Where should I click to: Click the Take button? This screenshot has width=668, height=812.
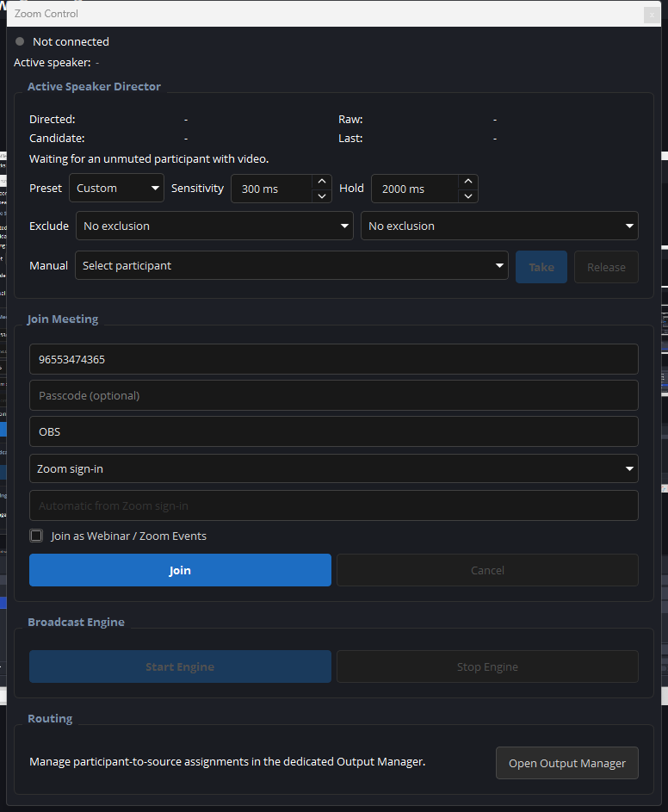tap(541, 267)
